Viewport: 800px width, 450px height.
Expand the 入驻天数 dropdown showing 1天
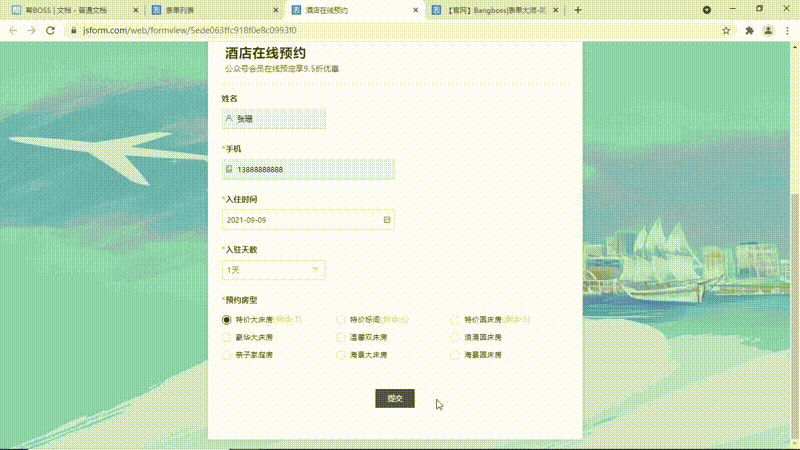[x=273, y=270]
